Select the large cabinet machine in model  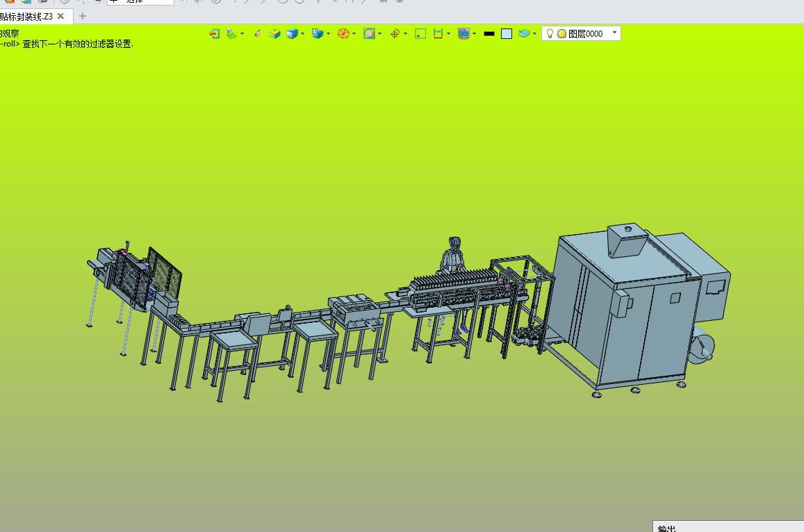click(631, 313)
